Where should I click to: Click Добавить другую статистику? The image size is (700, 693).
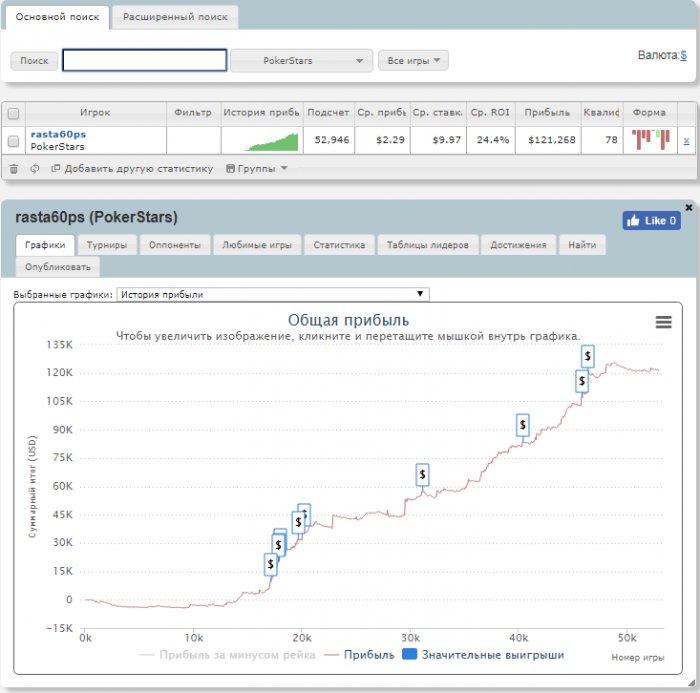pos(132,169)
